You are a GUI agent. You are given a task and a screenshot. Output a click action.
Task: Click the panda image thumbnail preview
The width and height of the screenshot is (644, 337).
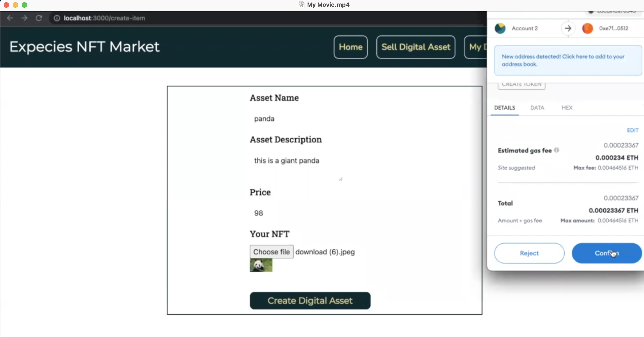pyautogui.click(x=261, y=265)
